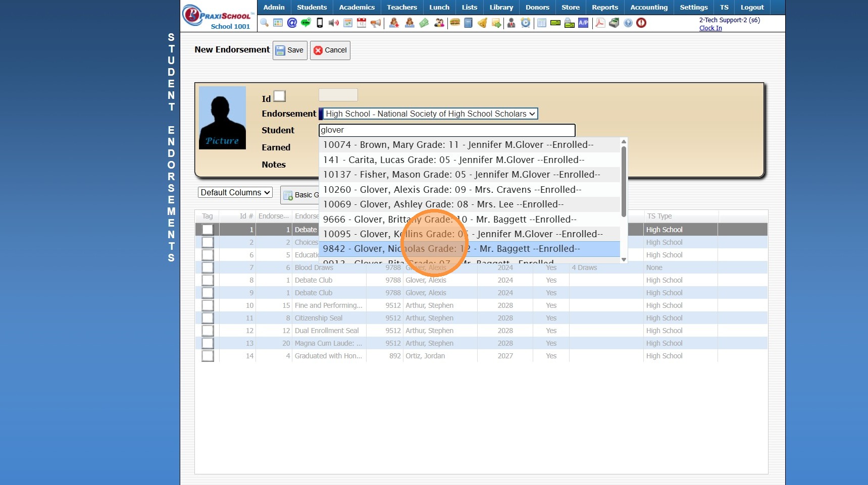Image resolution: width=868 pixels, height=485 pixels.
Task: Click the Id number field
Action: (338, 95)
